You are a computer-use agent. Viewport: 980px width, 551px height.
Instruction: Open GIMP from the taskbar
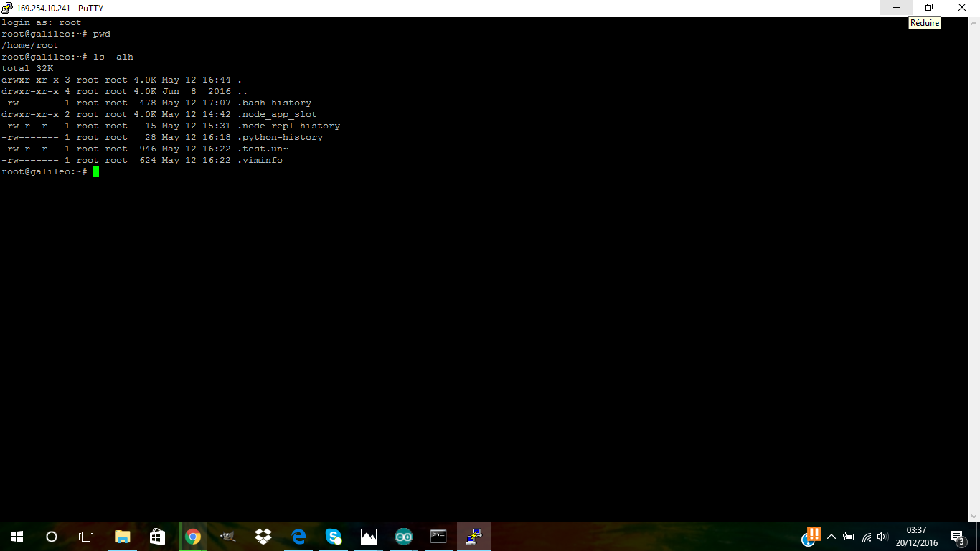click(x=227, y=537)
